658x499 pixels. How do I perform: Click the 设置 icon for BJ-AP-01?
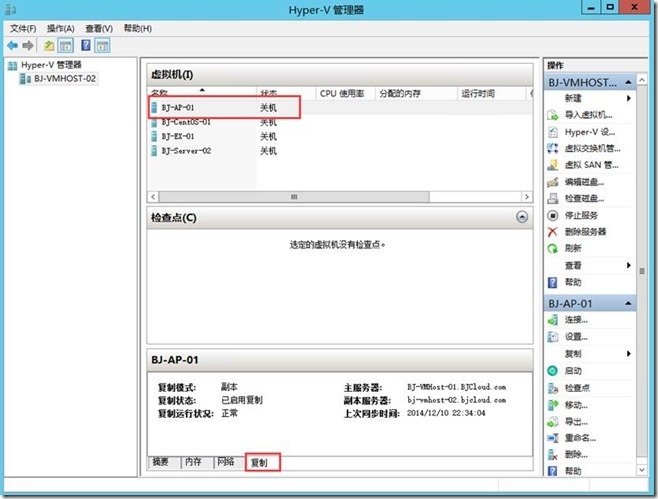coord(553,337)
